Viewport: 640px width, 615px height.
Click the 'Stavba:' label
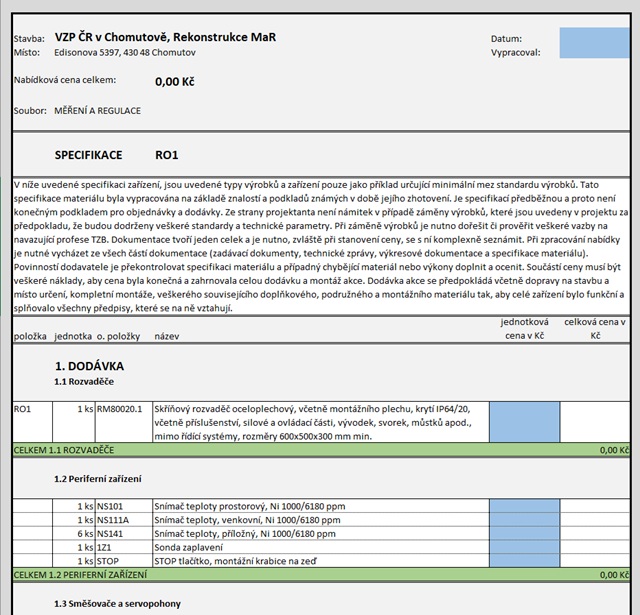29,39
